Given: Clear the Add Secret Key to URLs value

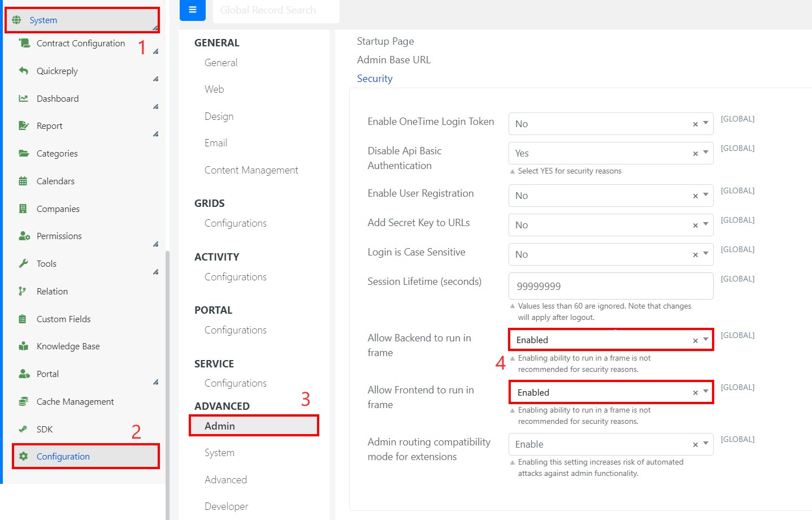Looking at the screenshot, I should click(x=695, y=226).
